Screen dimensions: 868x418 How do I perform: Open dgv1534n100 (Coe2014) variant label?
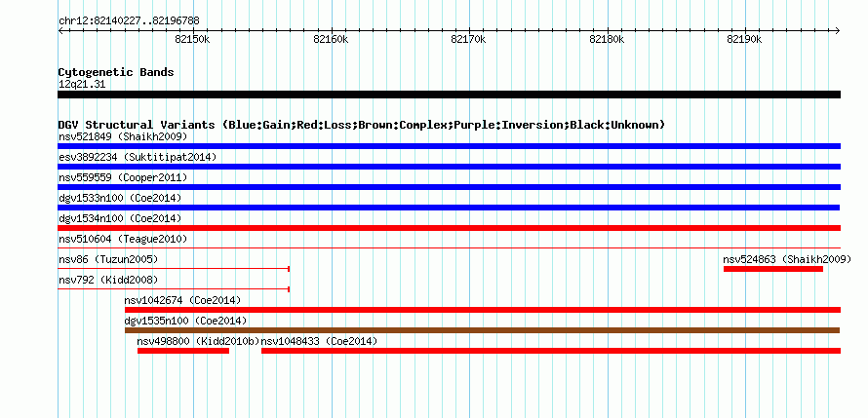[120, 218]
